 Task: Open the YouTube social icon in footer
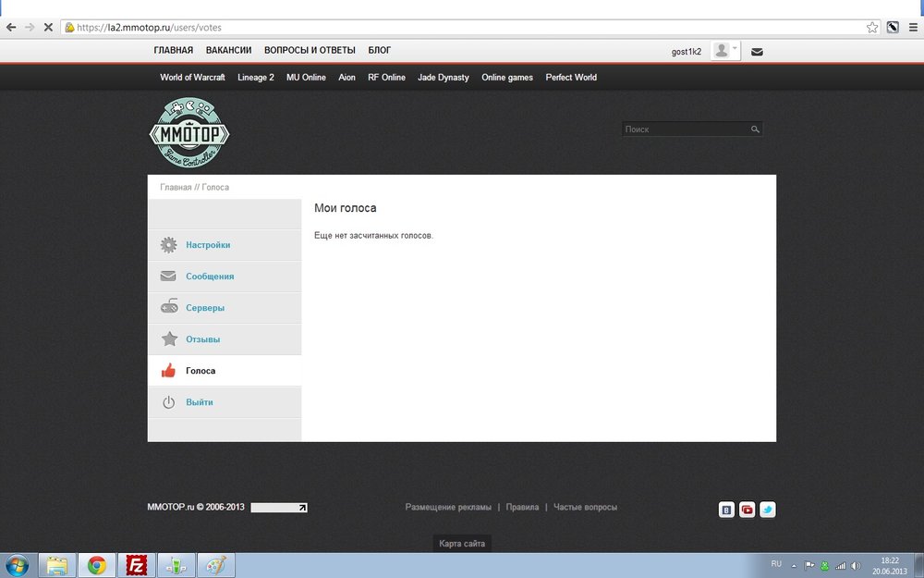click(748, 510)
